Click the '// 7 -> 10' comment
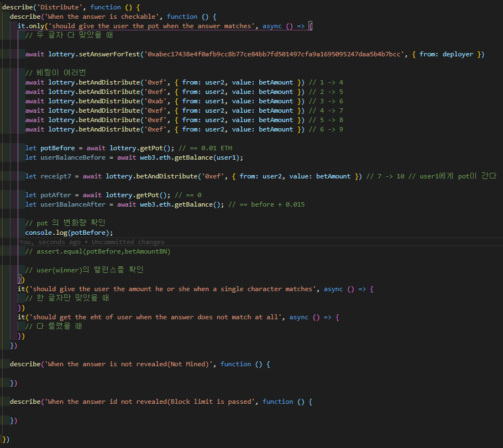This screenshot has height=448, width=503. click(385, 176)
